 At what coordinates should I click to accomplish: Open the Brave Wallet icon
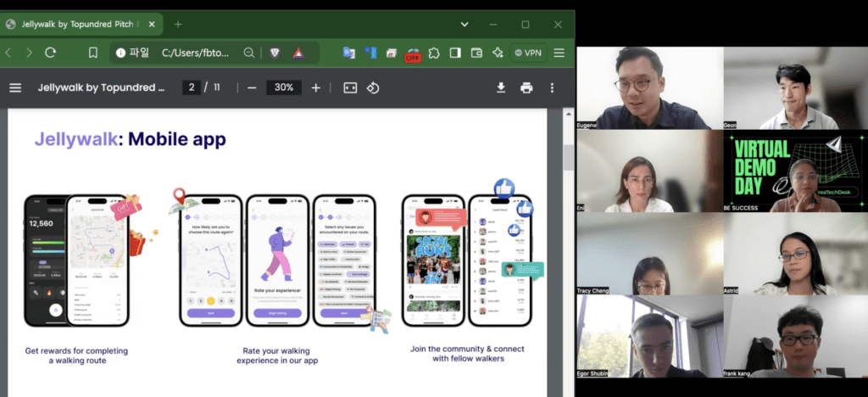tap(476, 53)
